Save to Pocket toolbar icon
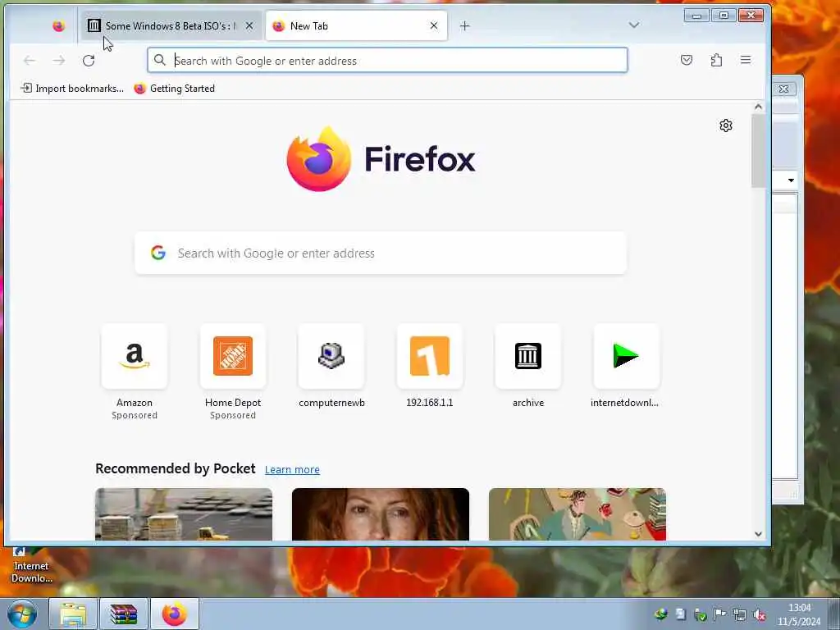Screen dimensions: 840x630 point(687,60)
